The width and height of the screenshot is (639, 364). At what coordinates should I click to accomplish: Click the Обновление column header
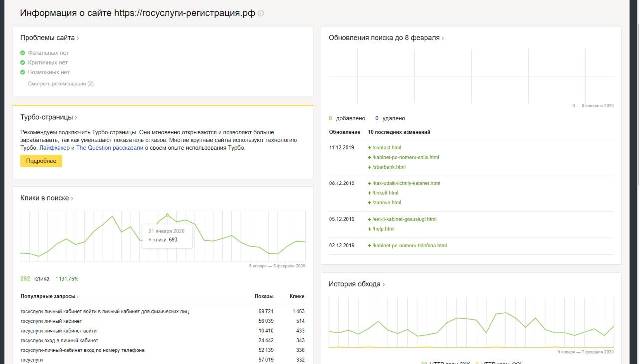click(344, 132)
